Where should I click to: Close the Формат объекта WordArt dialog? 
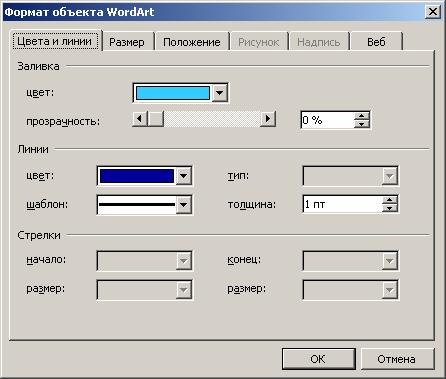433,12
